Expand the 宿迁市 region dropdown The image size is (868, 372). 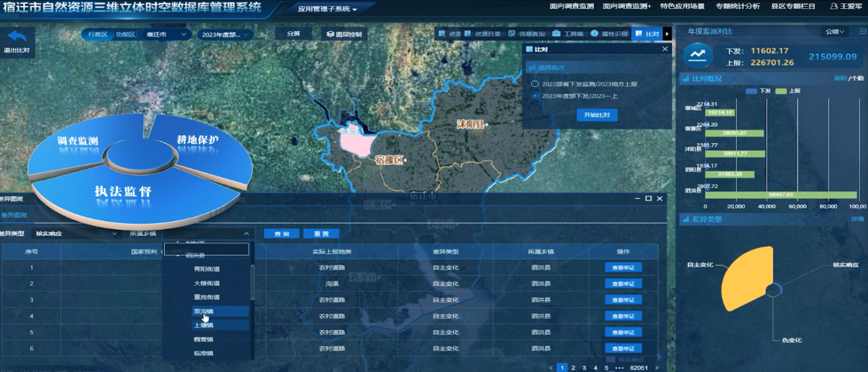pos(166,34)
